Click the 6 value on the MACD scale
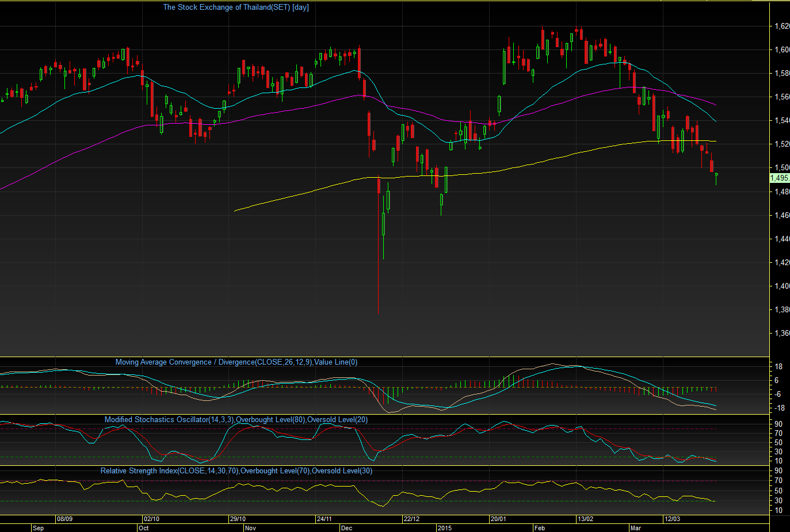This screenshot has width=790, height=532. click(x=777, y=380)
